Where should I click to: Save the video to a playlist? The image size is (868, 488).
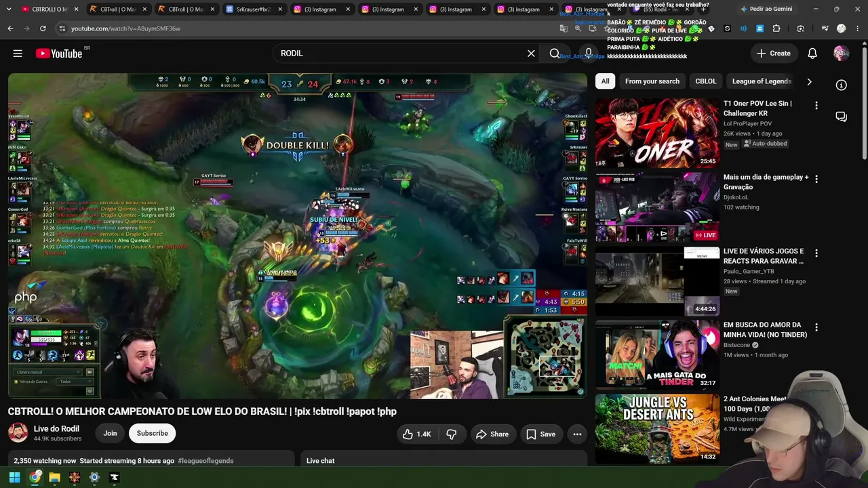point(540,434)
